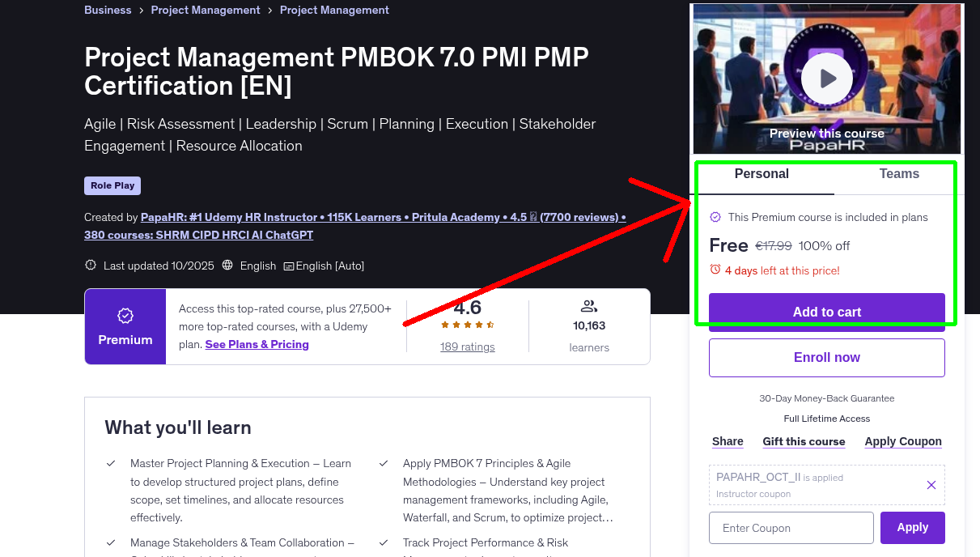980x557 pixels.
Task: Play the course preview video
Action: pos(826,79)
